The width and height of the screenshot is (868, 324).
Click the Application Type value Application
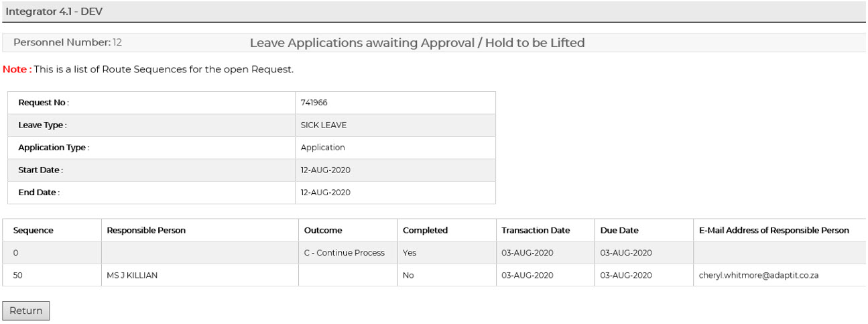(x=323, y=148)
